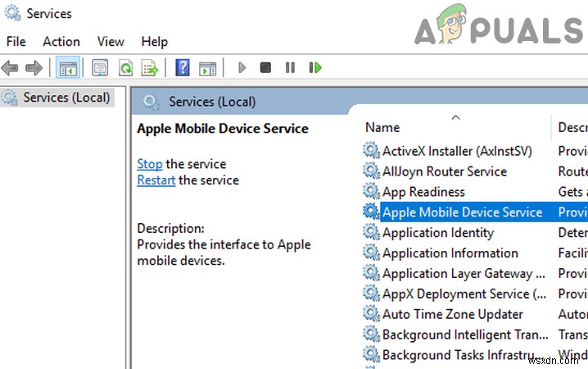Click gear icon beside Auto Time Zone Updater
The width and height of the screenshot is (588, 369).
click(371, 313)
